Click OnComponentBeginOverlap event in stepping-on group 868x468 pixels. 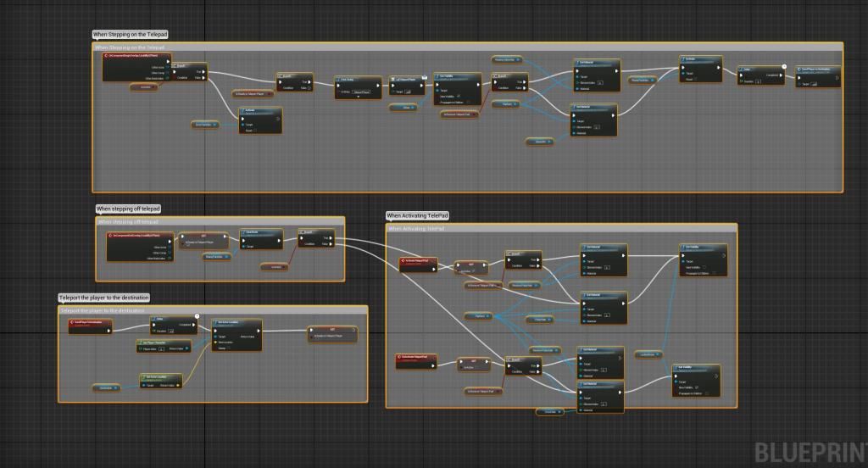[136, 57]
